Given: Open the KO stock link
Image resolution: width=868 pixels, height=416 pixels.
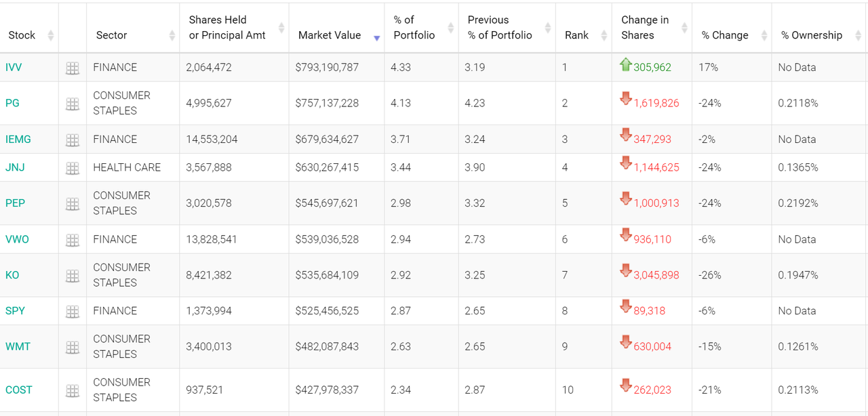Looking at the screenshot, I should tap(12, 276).
